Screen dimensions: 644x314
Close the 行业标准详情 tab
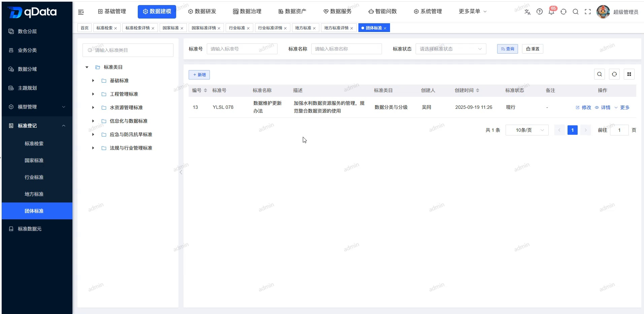coord(285,28)
